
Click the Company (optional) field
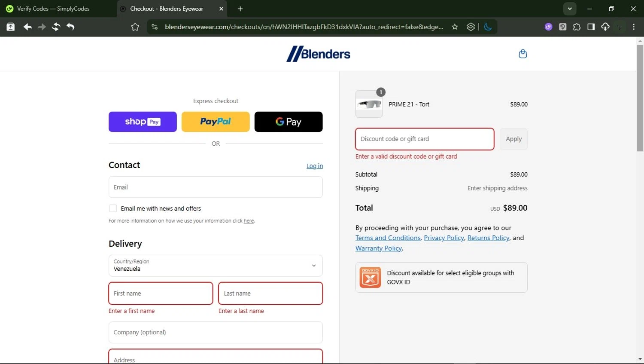[x=216, y=332]
